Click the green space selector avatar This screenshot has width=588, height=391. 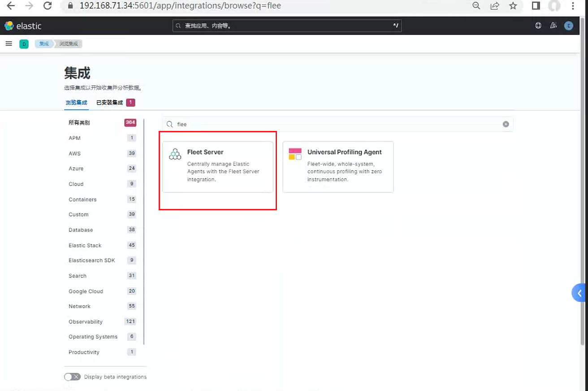tap(24, 44)
